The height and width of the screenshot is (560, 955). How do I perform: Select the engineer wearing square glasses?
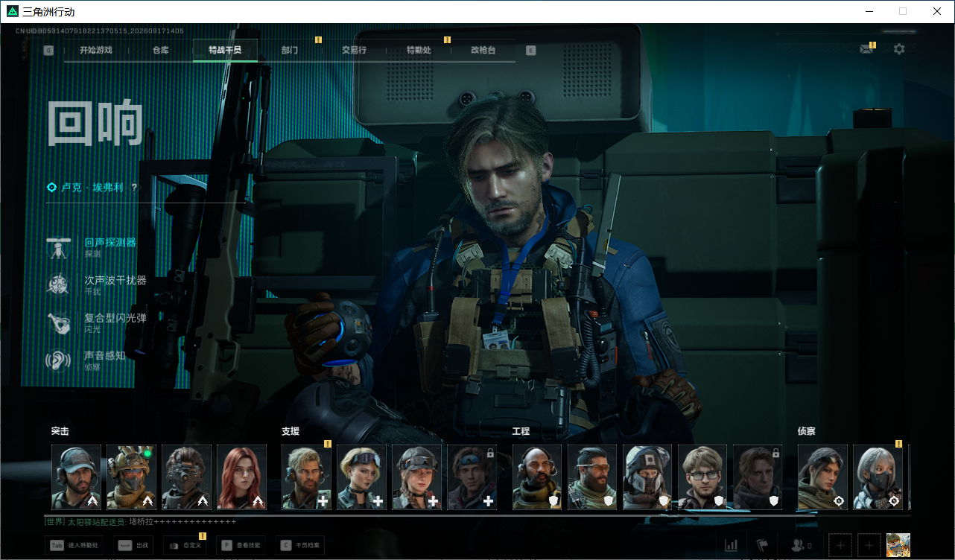coord(702,477)
